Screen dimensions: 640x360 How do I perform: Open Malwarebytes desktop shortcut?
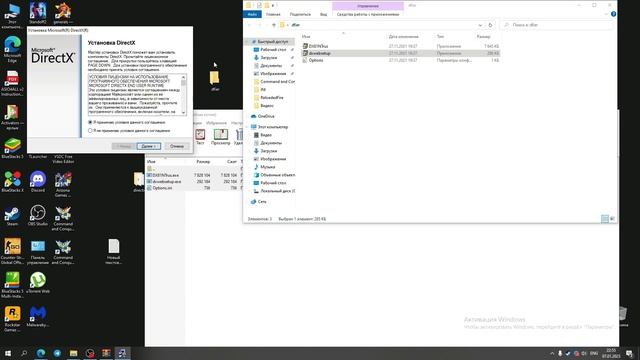point(38,317)
